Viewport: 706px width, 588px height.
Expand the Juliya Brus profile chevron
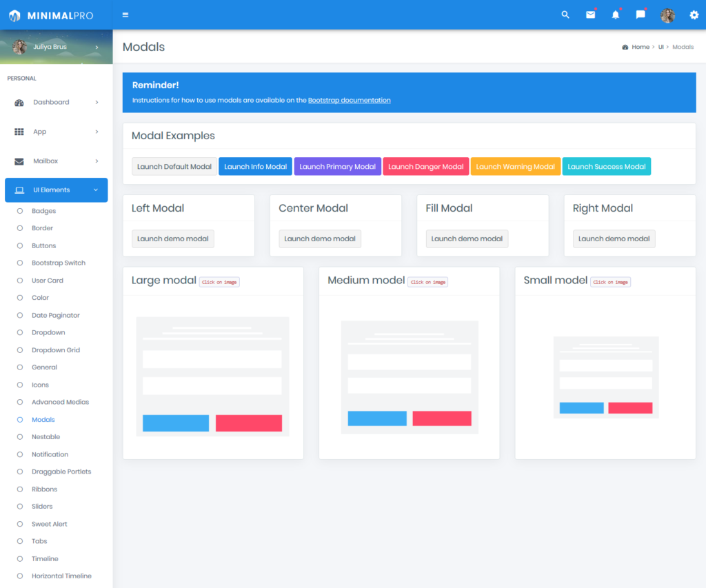pyautogui.click(x=97, y=48)
